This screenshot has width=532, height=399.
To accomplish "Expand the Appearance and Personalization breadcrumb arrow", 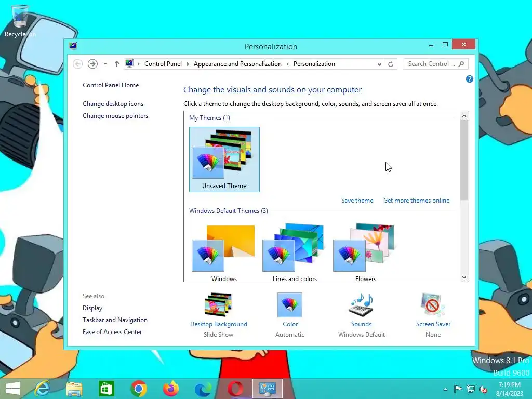I will click(287, 64).
